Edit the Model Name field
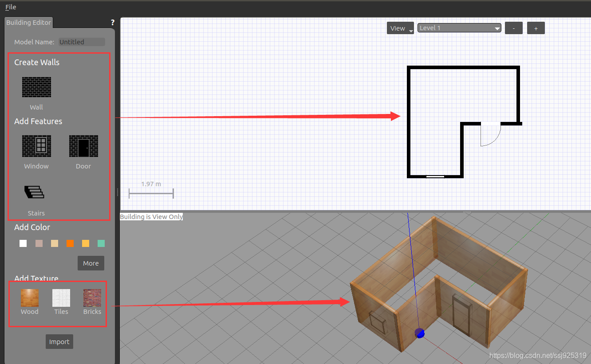Image resolution: width=591 pixels, height=364 pixels. pos(82,42)
